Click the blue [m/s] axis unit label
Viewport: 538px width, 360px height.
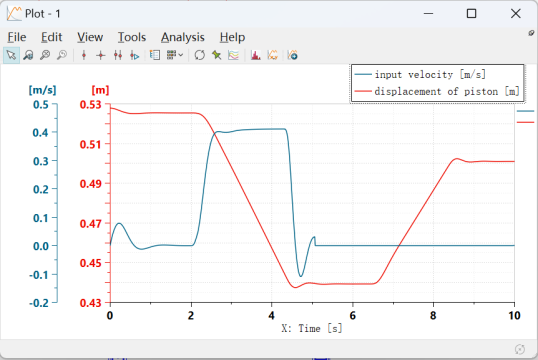(42, 90)
